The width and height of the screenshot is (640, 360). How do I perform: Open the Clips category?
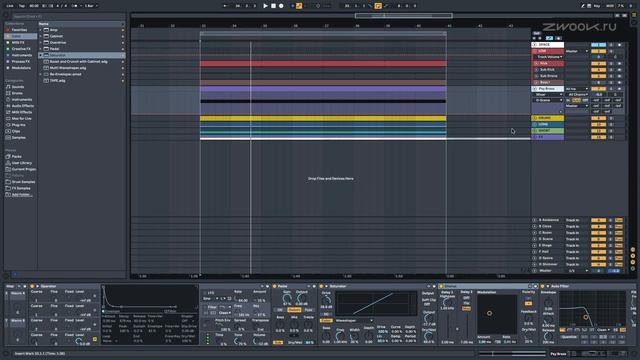point(16,131)
